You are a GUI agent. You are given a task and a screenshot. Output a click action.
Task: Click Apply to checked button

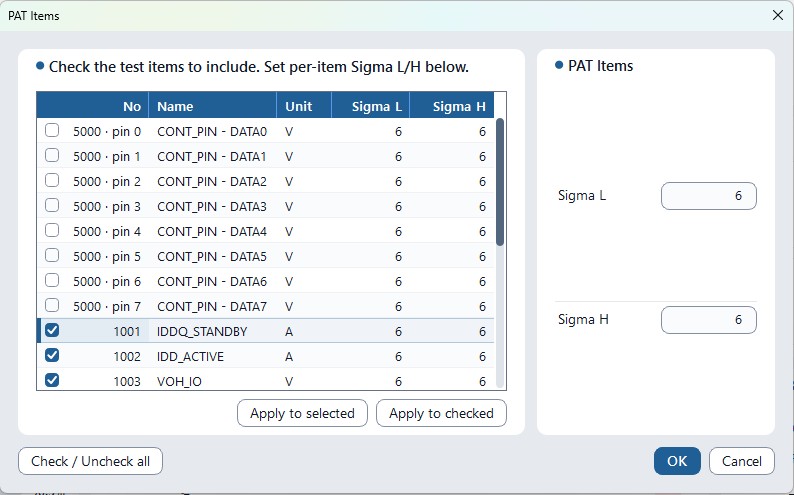click(x=441, y=413)
